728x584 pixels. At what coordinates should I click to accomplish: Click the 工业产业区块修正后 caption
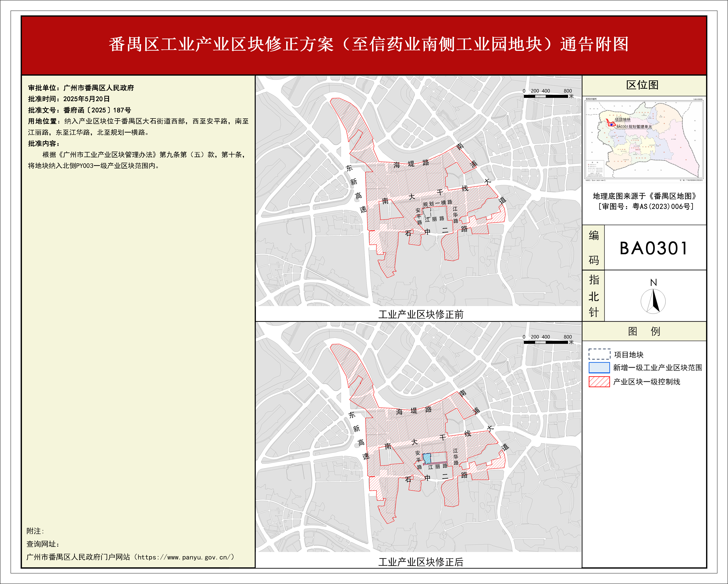coord(421,562)
